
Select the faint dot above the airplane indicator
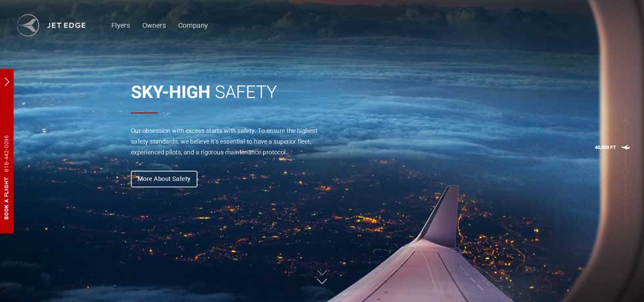pos(626,122)
